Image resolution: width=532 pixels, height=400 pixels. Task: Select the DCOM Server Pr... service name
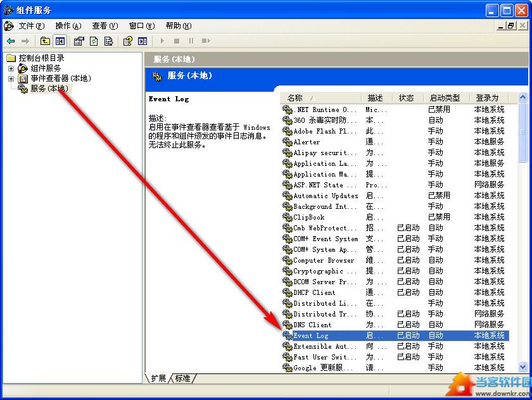point(325,282)
